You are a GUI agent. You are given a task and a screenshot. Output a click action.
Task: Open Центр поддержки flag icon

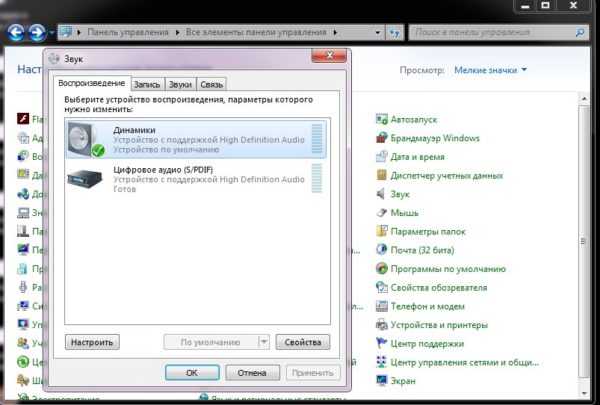pyautogui.click(x=382, y=343)
